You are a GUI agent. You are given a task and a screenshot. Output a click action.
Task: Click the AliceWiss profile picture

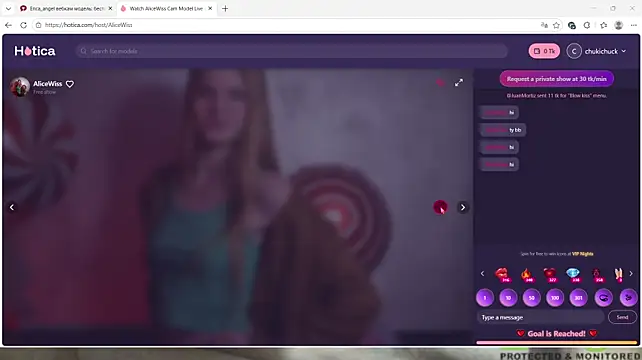[x=20, y=86]
